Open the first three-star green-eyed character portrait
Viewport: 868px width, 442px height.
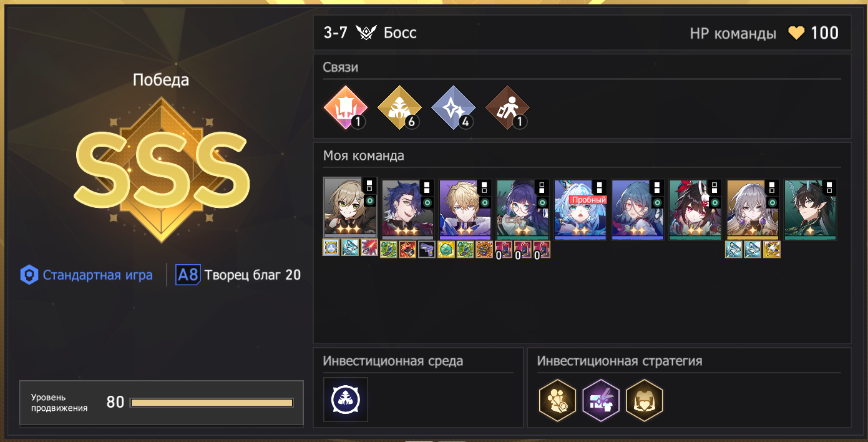click(x=350, y=209)
